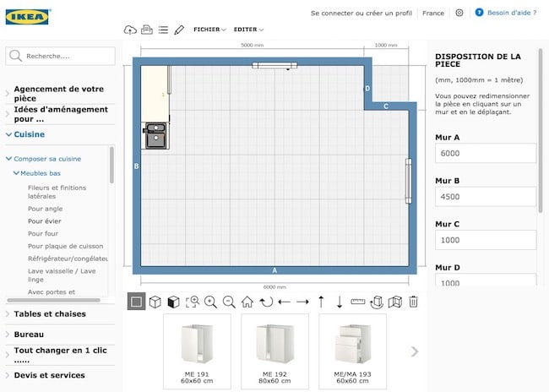Click the trash delete icon
549x392 pixels.
413,302
